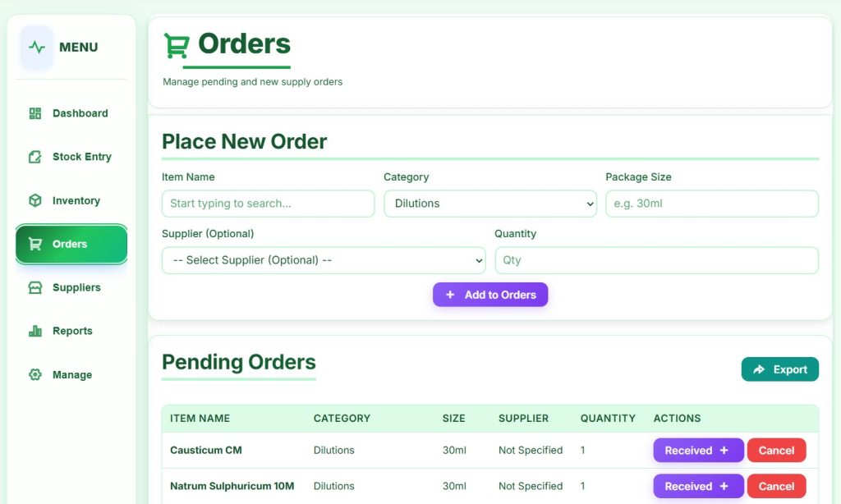The width and height of the screenshot is (841, 504).
Task: Focus the Item Name search field
Action: coord(268,204)
